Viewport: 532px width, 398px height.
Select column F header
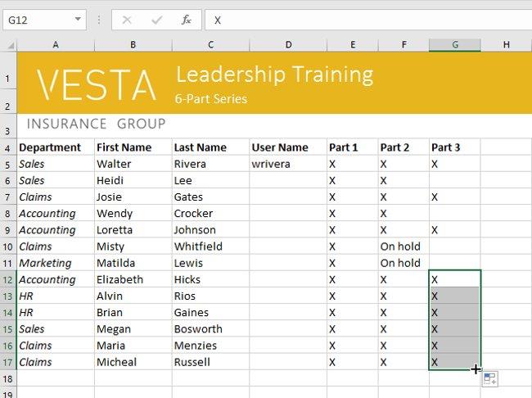pyautogui.click(x=404, y=45)
